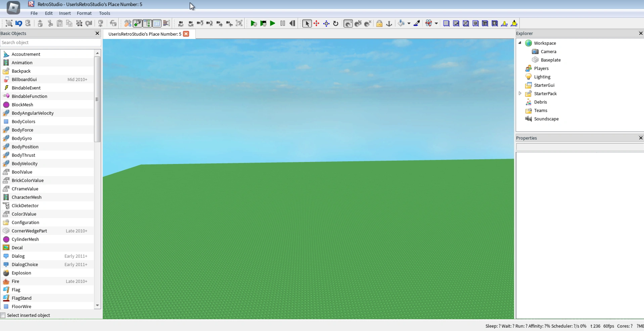Click the Cut scissors icon
This screenshot has height=331, width=644.
click(50, 23)
